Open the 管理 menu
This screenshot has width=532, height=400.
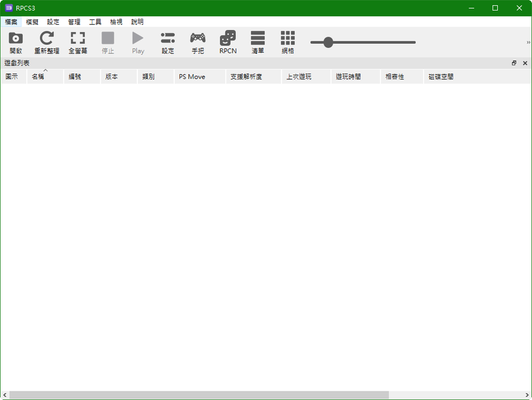pos(74,22)
